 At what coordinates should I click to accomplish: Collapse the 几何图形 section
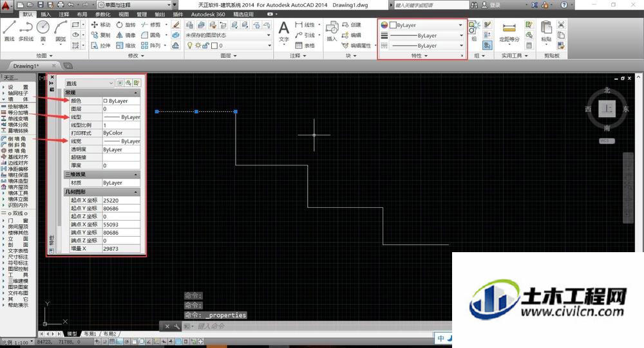(136, 192)
